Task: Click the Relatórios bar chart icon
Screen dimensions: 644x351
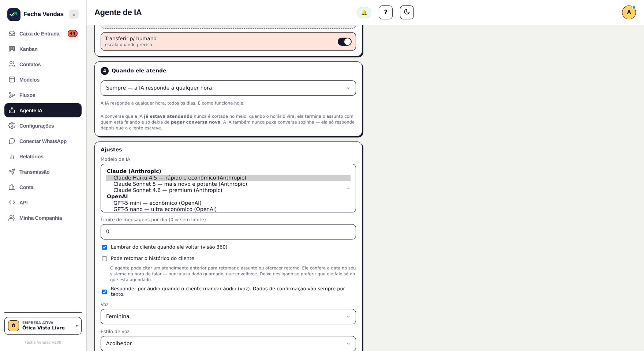Action: click(12, 156)
